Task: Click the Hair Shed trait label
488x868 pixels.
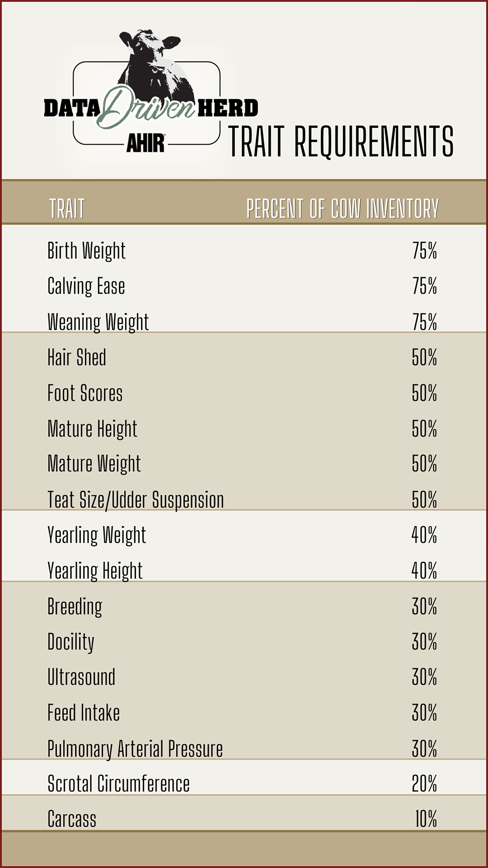Action: pyautogui.click(x=77, y=358)
